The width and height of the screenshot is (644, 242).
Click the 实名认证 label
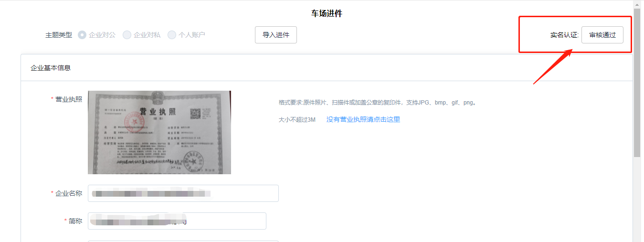point(564,35)
